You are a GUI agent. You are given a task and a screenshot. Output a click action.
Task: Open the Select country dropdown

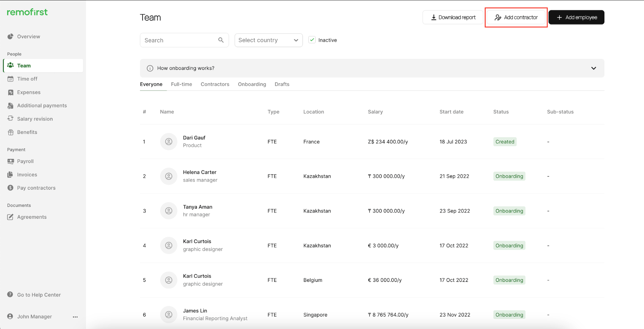click(x=269, y=40)
